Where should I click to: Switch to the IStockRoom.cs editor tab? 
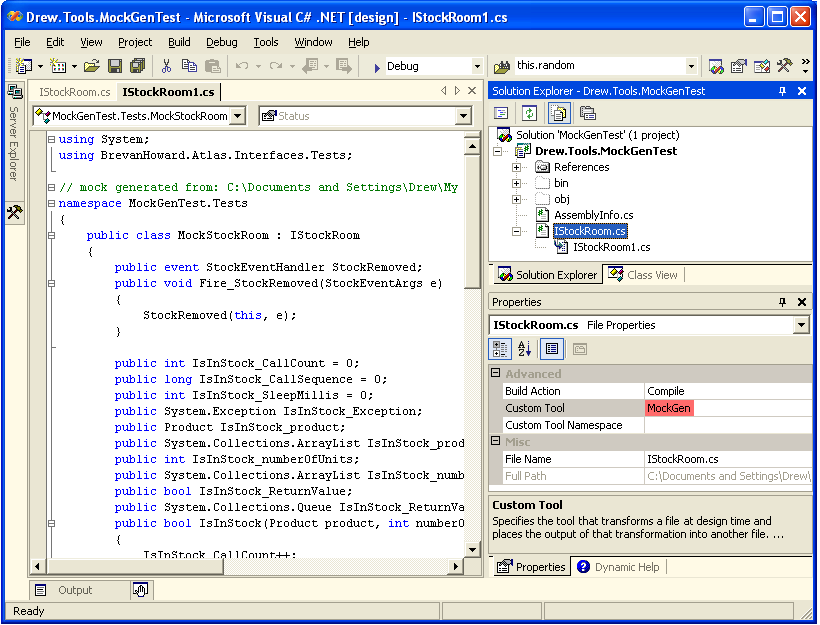(74, 92)
